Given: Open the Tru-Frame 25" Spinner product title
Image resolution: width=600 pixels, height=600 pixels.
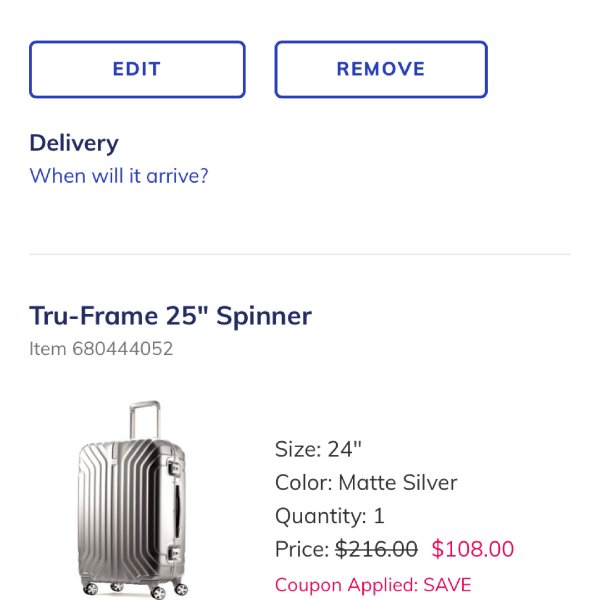Looking at the screenshot, I should click(x=170, y=316).
